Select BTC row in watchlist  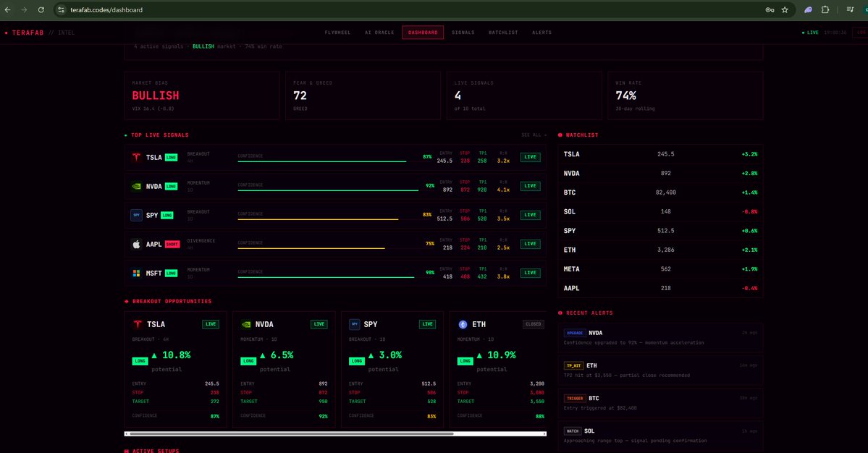tap(660, 192)
